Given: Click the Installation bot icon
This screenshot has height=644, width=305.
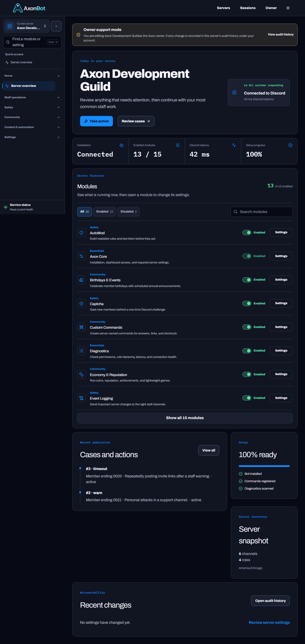Looking at the screenshot, I should point(122,145).
